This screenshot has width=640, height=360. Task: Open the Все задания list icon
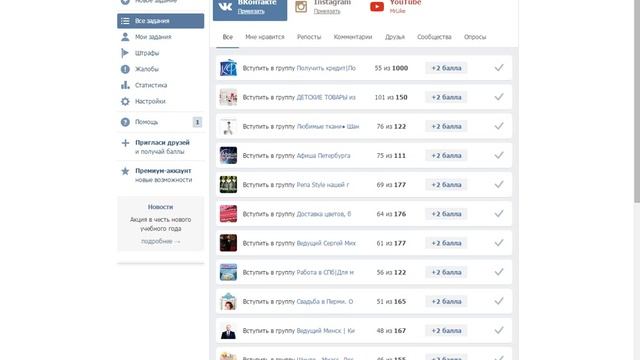125,21
